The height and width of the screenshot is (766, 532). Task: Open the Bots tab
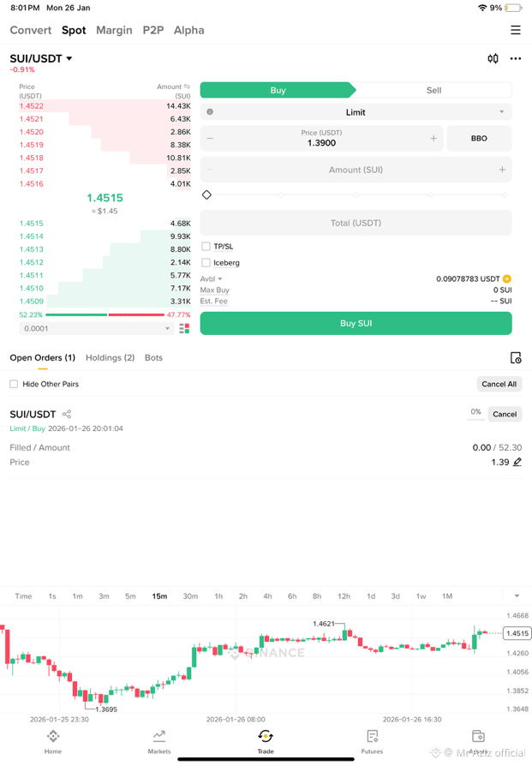153,357
